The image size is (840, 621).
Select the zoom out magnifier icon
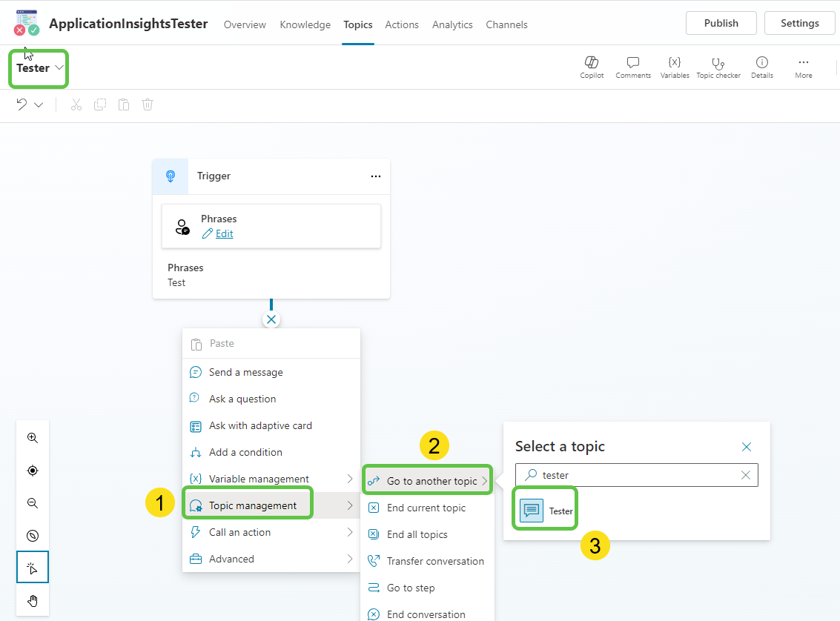click(x=32, y=503)
